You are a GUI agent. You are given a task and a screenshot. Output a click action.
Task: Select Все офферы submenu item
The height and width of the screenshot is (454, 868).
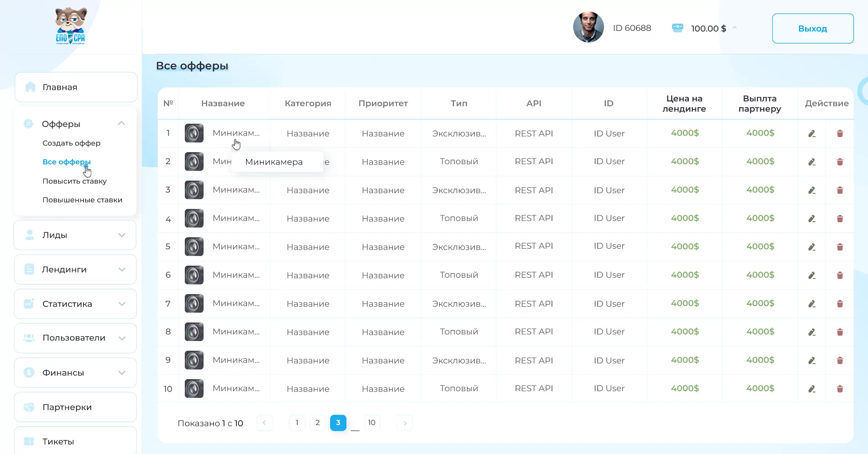pos(67,162)
